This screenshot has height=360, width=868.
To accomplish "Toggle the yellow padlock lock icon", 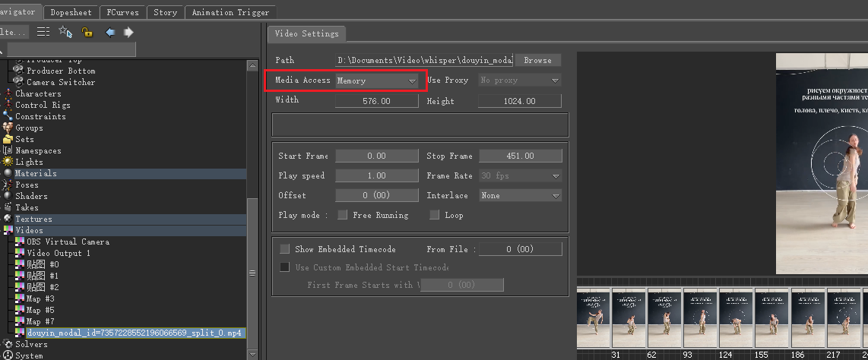I will pos(87,32).
